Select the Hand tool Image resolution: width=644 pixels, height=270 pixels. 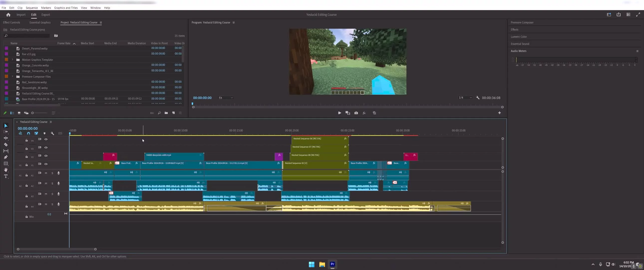coord(6,170)
